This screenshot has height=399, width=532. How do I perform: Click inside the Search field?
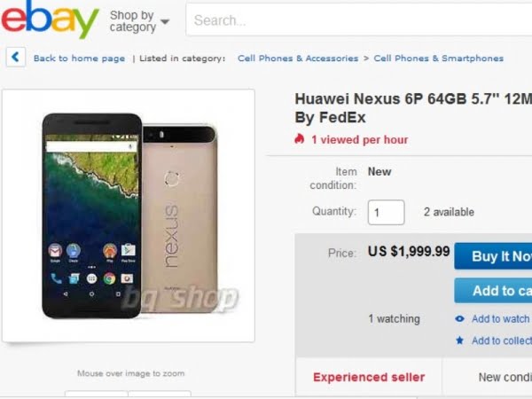[359, 20]
